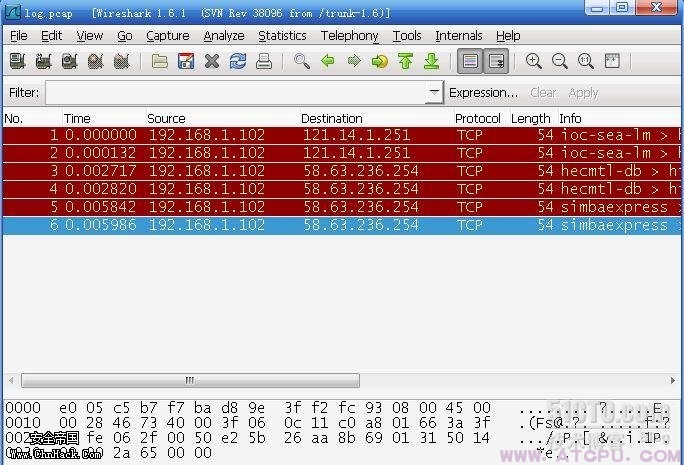This screenshot has width=684, height=465.
Task: Select packet 2 at time 0.000132
Action: (x=342, y=153)
